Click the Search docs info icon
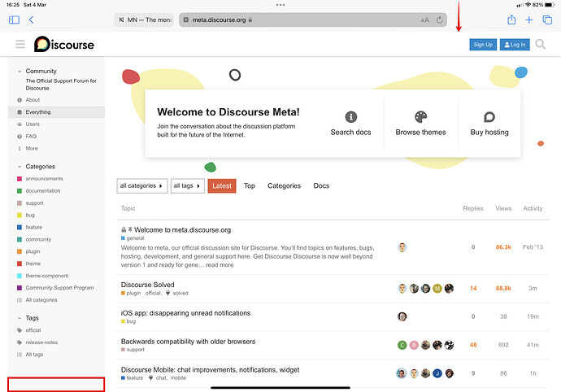The image size is (561, 392). pos(351,116)
